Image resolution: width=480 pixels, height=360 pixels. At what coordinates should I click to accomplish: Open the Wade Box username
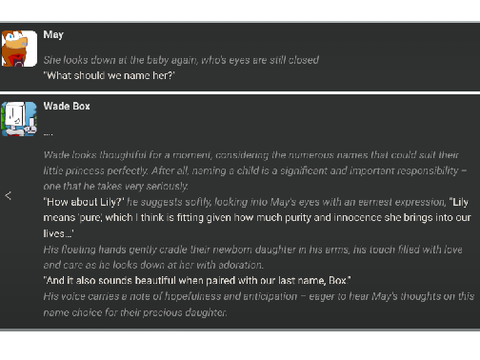tap(67, 106)
